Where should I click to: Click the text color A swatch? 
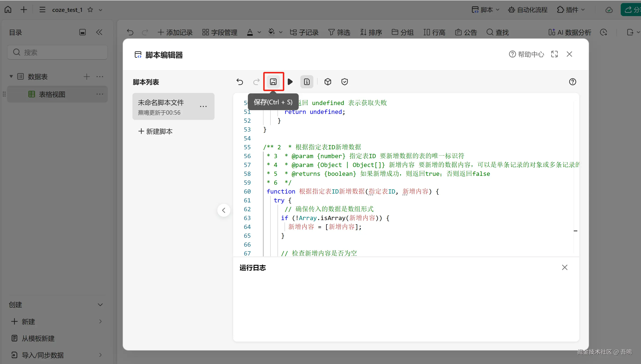250,32
